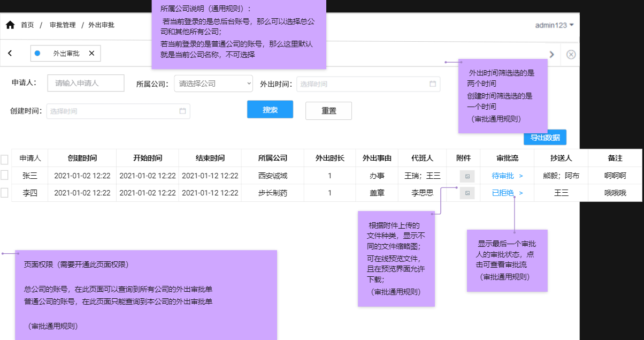The width and height of the screenshot is (644, 340).
Task: Click the 啊啊啊 remark cell
Action: click(615, 176)
